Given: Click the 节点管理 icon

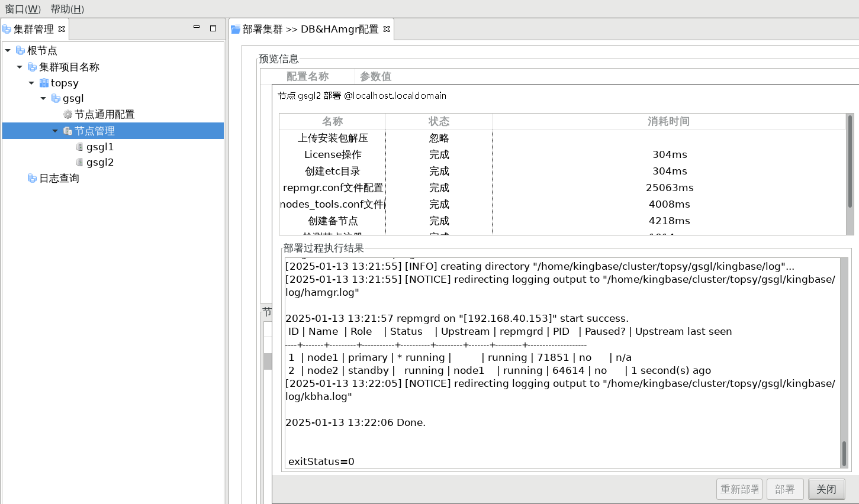Looking at the screenshot, I should (x=67, y=131).
